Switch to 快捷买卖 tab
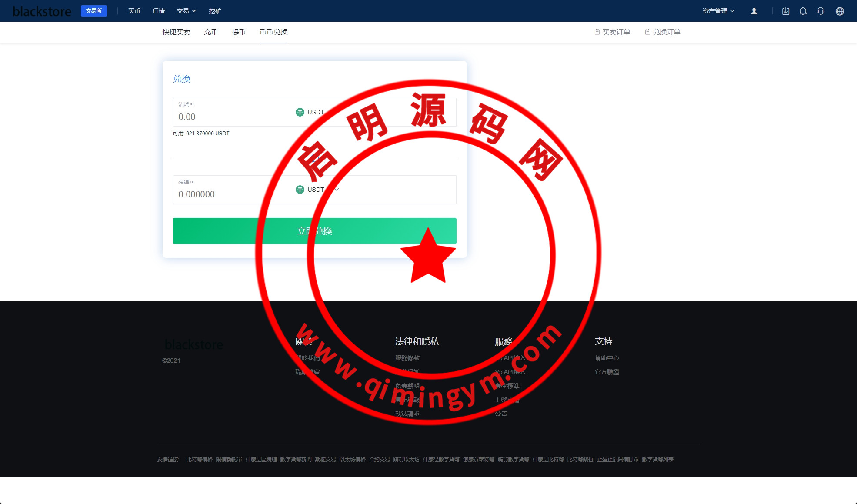Viewport: 857px width, 504px height. coord(176,32)
